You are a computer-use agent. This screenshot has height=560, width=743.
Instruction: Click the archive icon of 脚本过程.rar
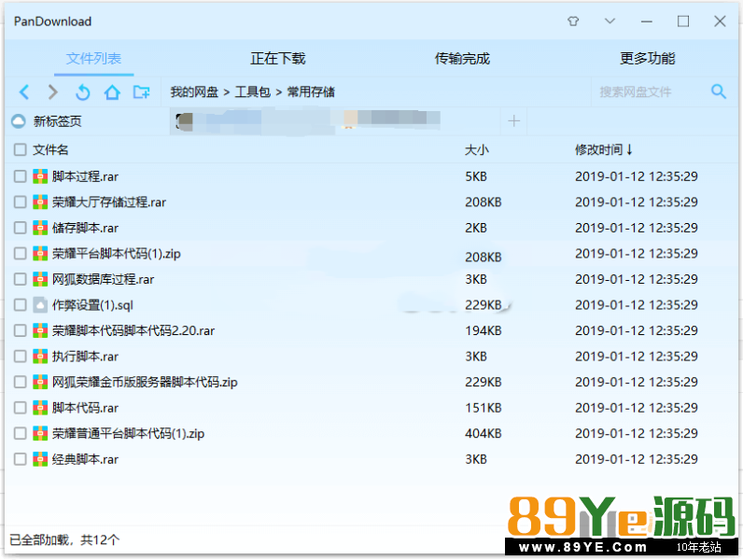[40, 176]
